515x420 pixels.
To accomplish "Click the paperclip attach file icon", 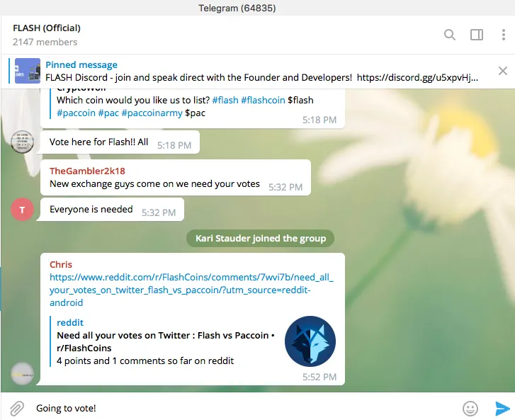I will point(17,409).
